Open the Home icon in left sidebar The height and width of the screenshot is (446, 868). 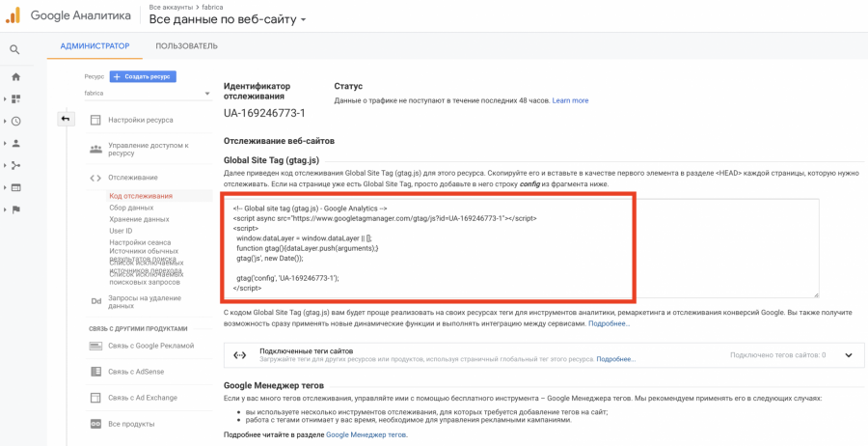click(x=15, y=76)
